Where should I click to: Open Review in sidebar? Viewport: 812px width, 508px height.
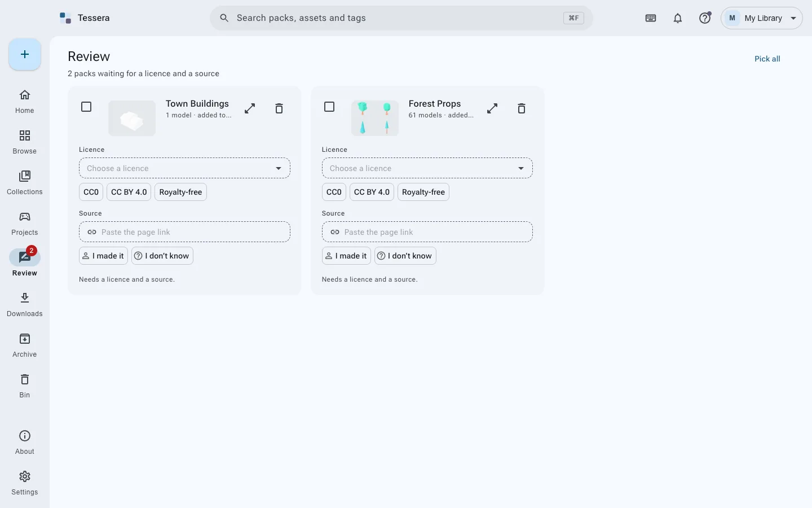[25, 263]
